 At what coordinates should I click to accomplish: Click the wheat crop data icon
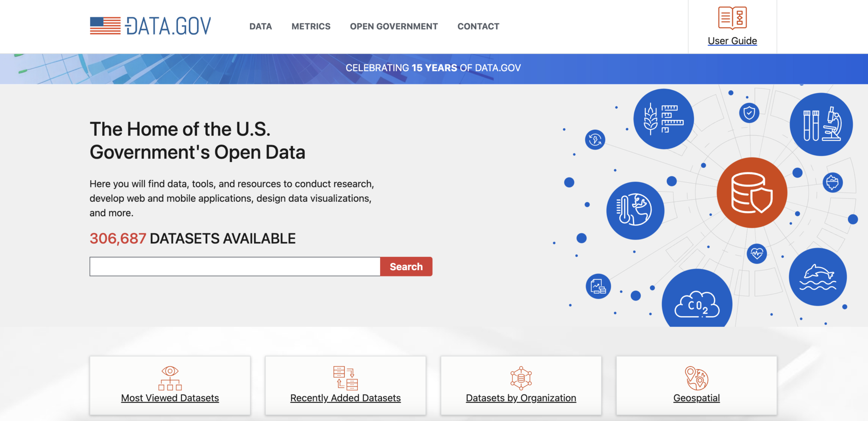coord(663,119)
